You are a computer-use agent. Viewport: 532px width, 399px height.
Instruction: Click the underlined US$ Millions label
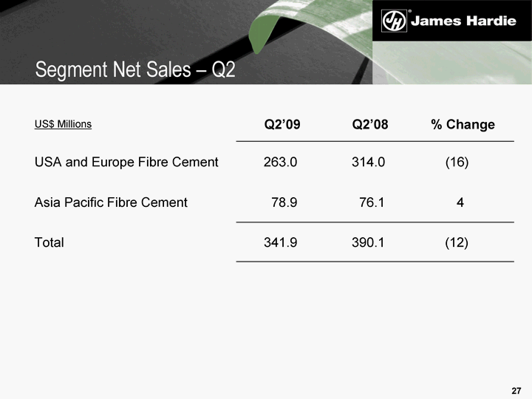click(x=63, y=124)
